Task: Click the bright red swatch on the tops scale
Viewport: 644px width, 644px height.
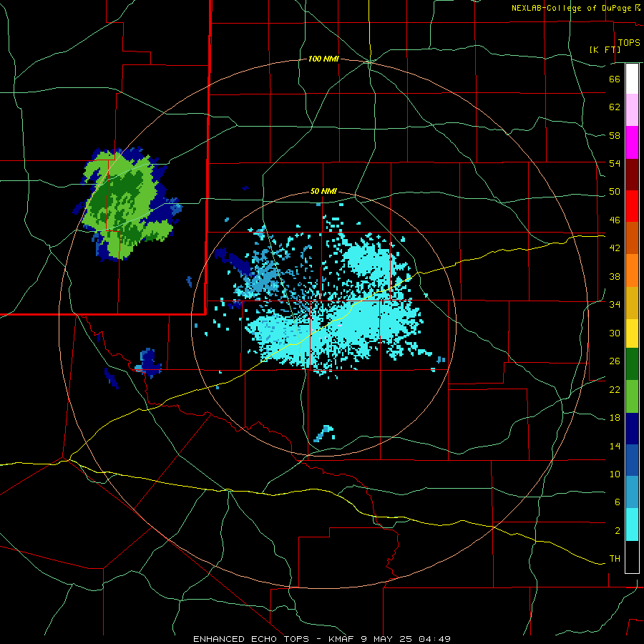Action: pos(632,206)
